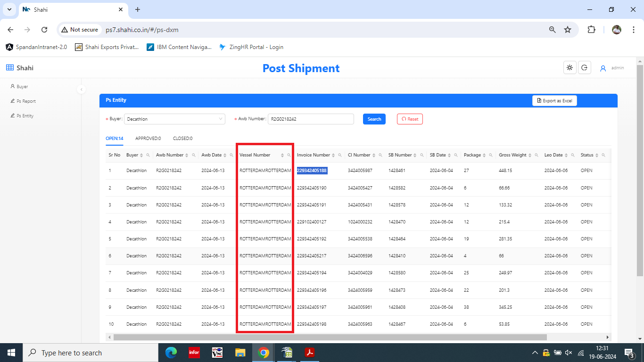Toggle the light/dark theme sun icon
This screenshot has height=362, width=644.
(x=570, y=68)
